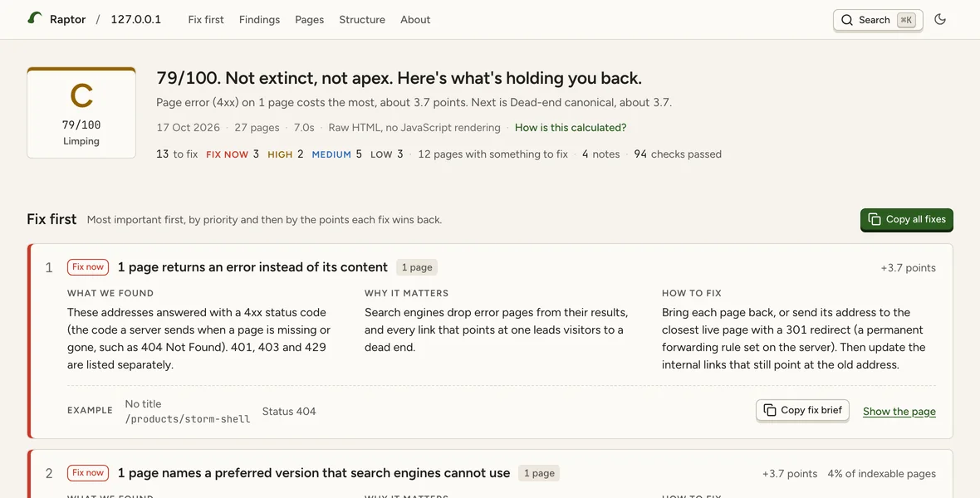This screenshot has height=498, width=980.
Task: Select the HIGH 2 severity count
Action: pyautogui.click(x=285, y=154)
